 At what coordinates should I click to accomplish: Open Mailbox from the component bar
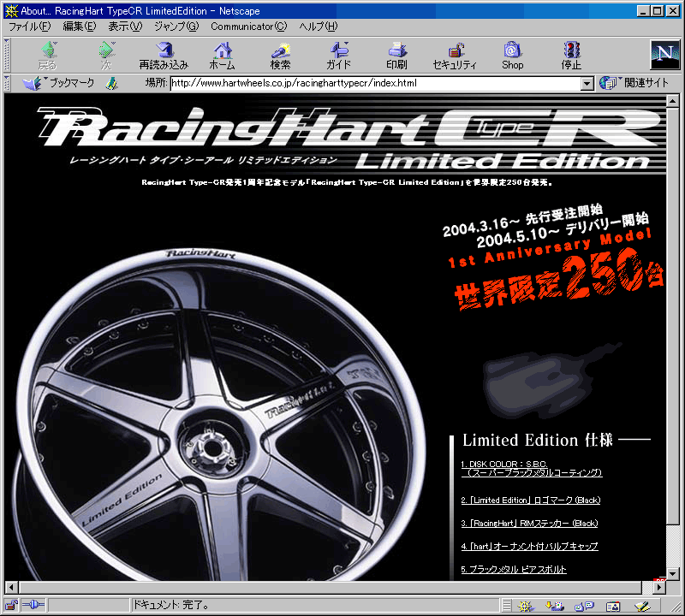tap(555, 606)
